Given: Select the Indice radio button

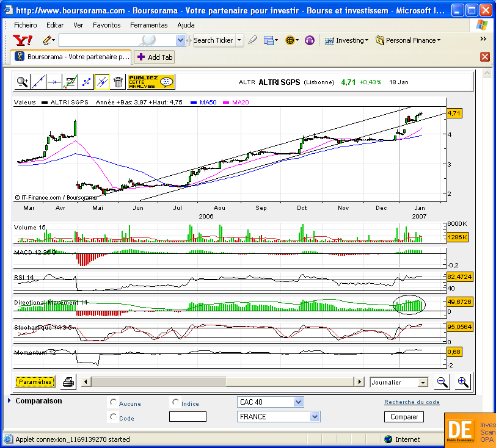Looking at the screenshot, I should 175,402.
